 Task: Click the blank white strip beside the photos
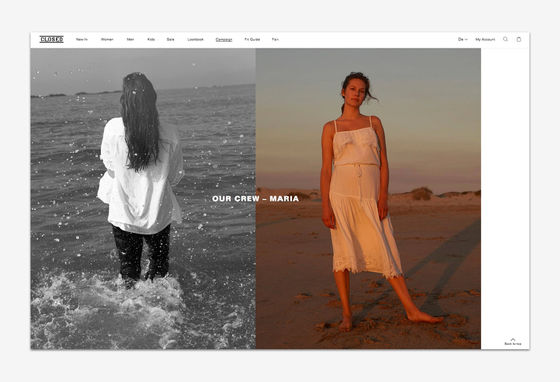[505, 193]
